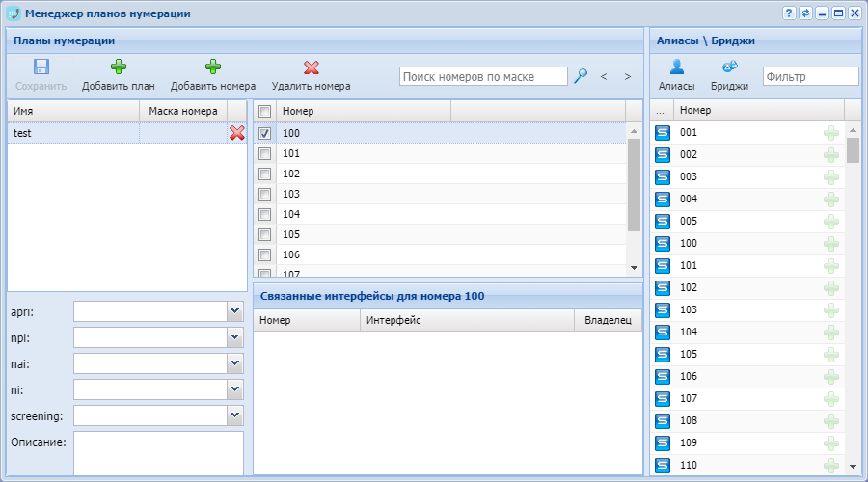Click S icon for alias 105
Viewport: 868px width, 482px height.
coord(663,354)
